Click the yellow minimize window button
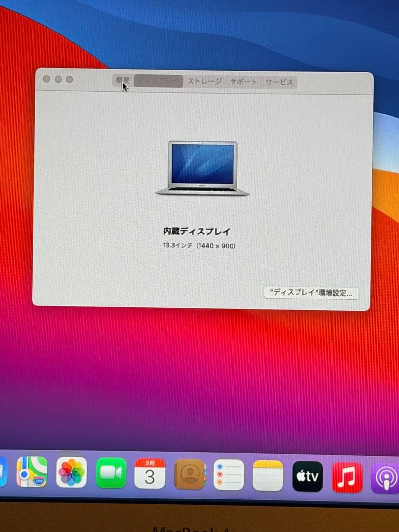 (x=59, y=78)
